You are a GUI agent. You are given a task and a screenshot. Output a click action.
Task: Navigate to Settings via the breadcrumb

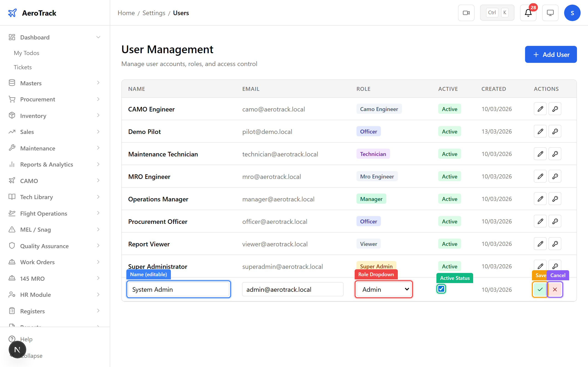pos(154,13)
